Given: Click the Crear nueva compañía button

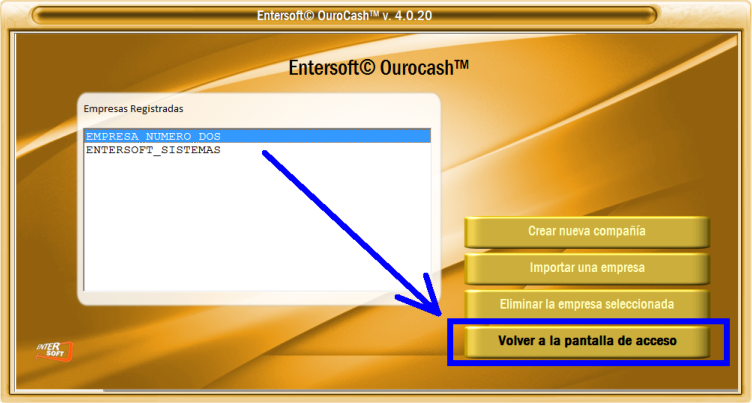Looking at the screenshot, I should 587,232.
